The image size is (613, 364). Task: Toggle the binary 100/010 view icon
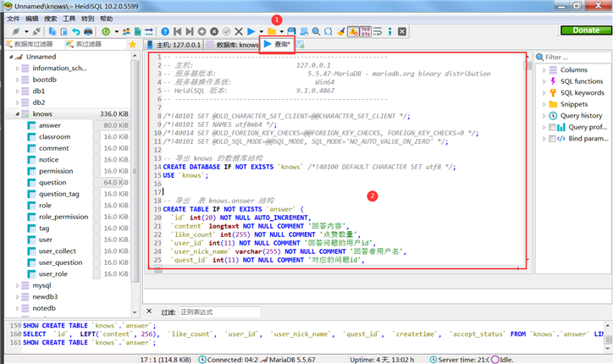coord(366,31)
